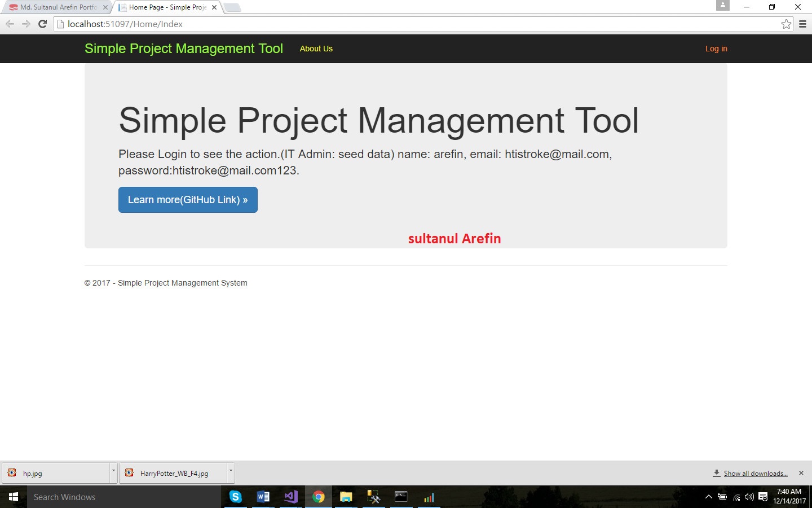Open Microsoft Word from the taskbar
This screenshot has height=508, width=812.
tap(263, 497)
